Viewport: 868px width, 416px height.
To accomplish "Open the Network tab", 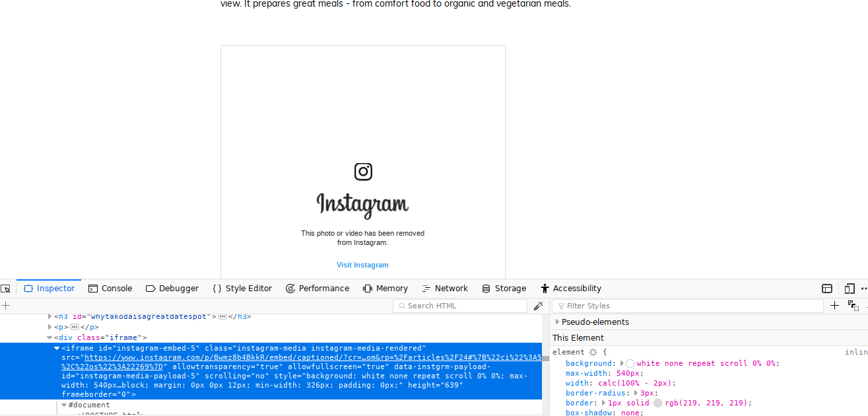I will tap(444, 289).
